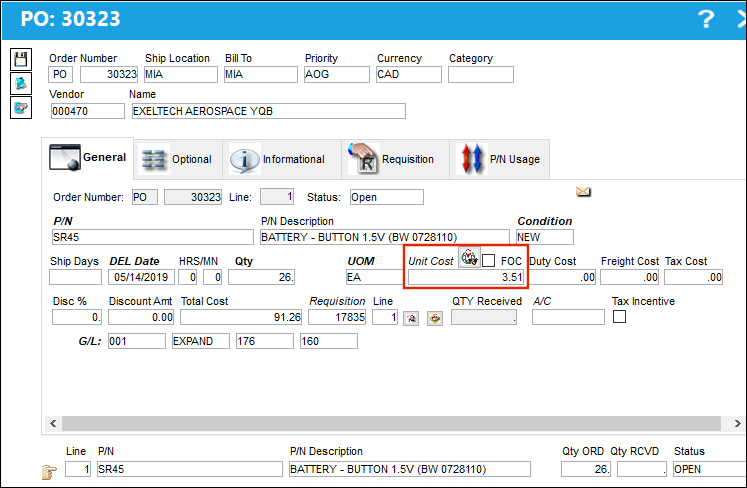This screenshot has height=488, width=747.
Task: Click the third sidebar notes icon
Action: 21,107
